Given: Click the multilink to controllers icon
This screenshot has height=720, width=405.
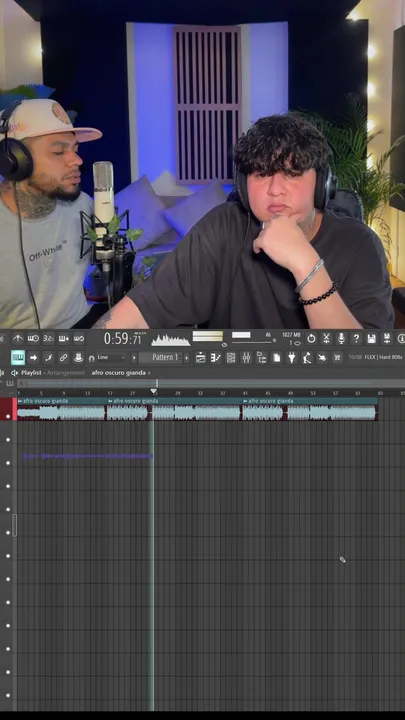Looking at the screenshot, I should tap(63, 357).
